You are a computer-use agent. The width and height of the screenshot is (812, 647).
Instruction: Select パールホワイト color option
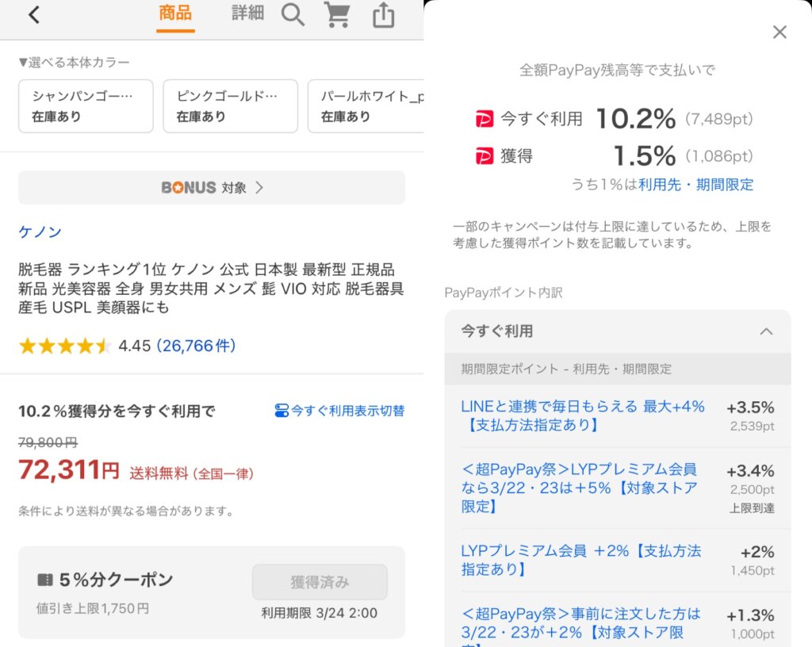tap(366, 106)
